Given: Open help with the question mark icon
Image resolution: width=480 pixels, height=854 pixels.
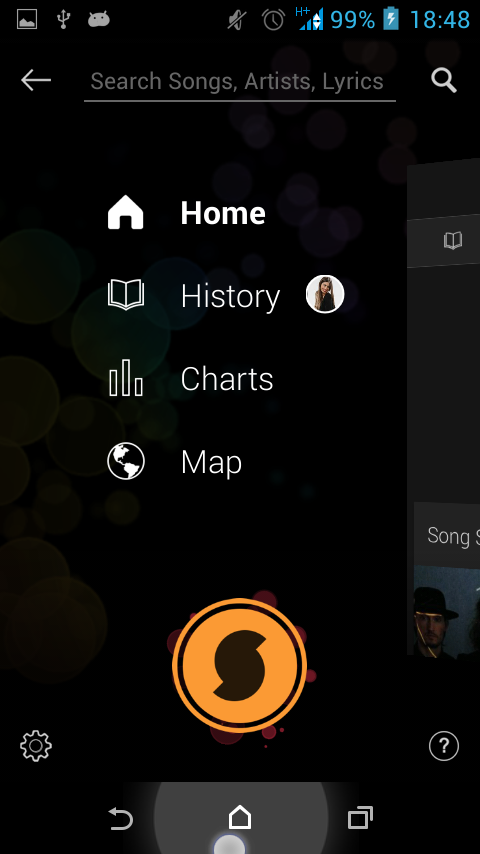Looking at the screenshot, I should [x=443, y=746].
